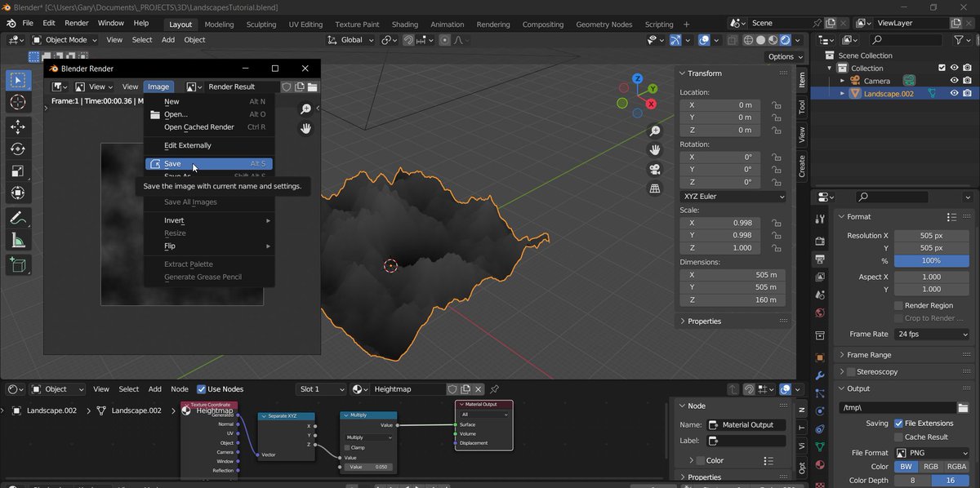Click pan hand in Blender Render window
980x488 pixels.
tap(306, 128)
